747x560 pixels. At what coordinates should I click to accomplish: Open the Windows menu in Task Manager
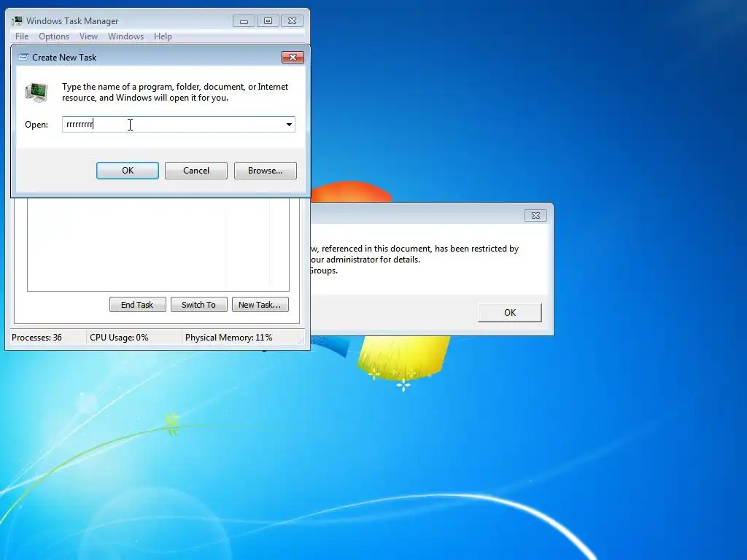click(x=125, y=36)
